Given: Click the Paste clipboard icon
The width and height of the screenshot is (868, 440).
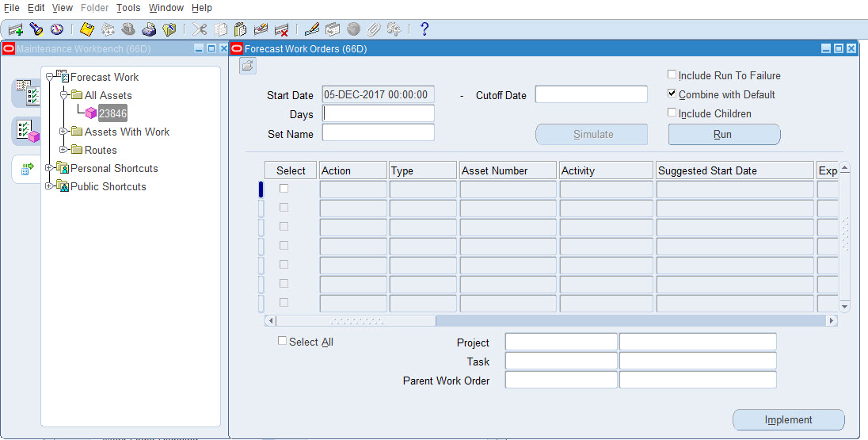Looking at the screenshot, I should coord(240,29).
